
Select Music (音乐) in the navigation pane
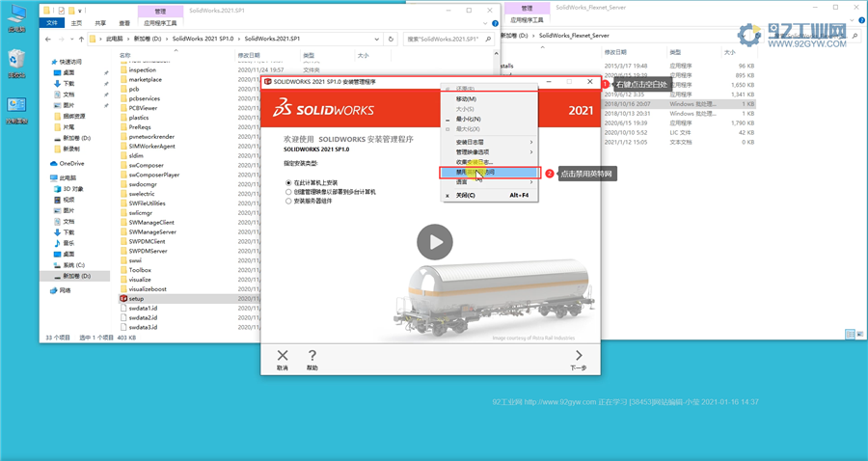click(x=68, y=243)
